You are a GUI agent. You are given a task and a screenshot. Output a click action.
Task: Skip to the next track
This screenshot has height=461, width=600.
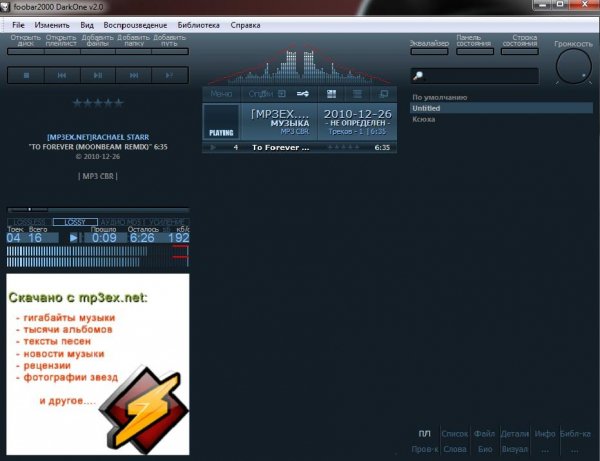[134, 75]
